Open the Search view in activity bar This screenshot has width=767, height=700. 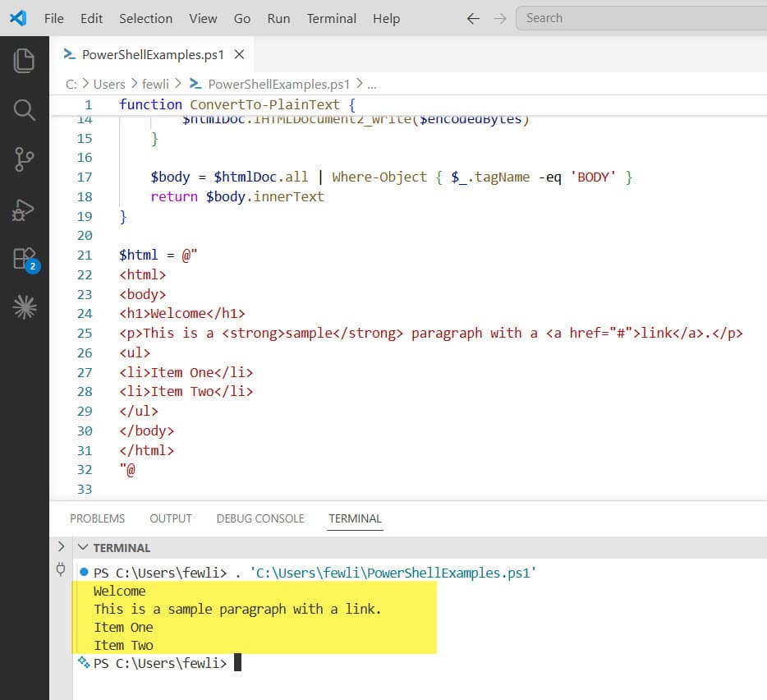(x=24, y=110)
